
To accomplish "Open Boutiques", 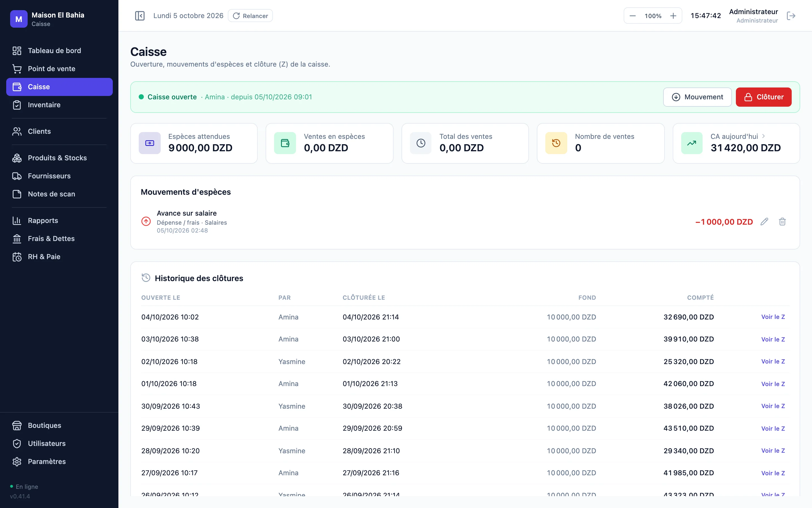I will point(59,425).
